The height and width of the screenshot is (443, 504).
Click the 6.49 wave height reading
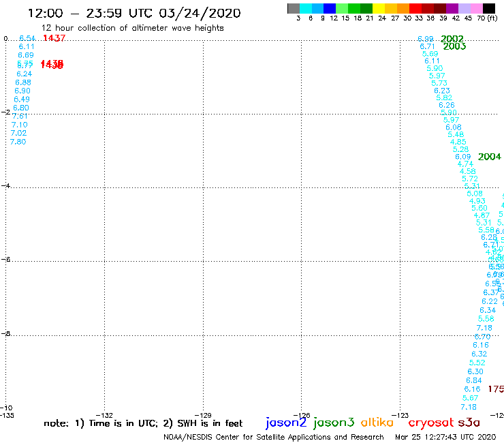22,100
